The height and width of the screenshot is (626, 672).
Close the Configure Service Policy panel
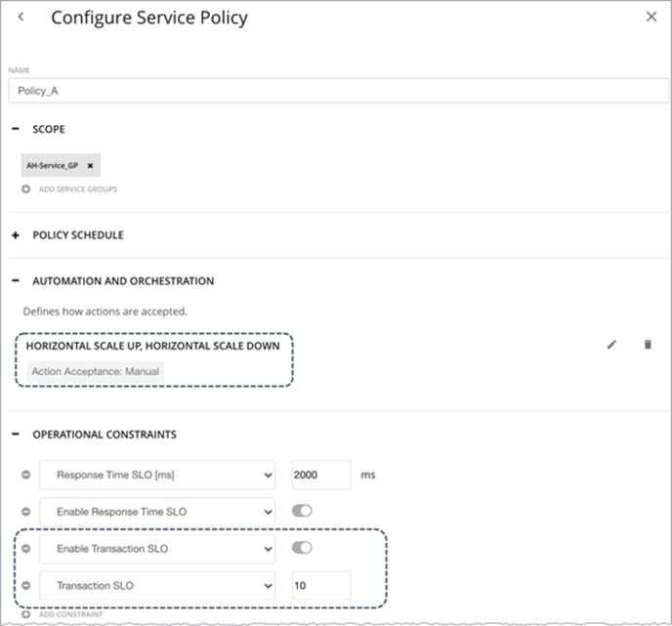point(651,17)
